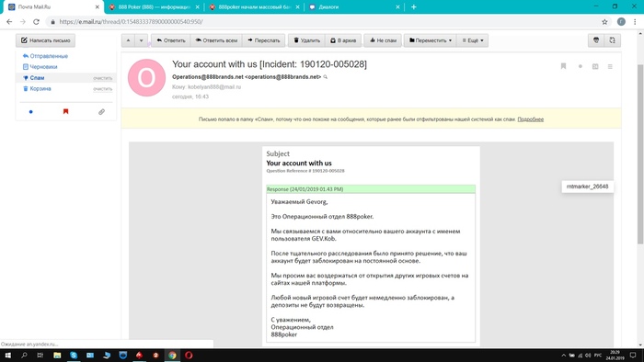
Task: Flag this email with bookmark icon
Action: (563, 66)
